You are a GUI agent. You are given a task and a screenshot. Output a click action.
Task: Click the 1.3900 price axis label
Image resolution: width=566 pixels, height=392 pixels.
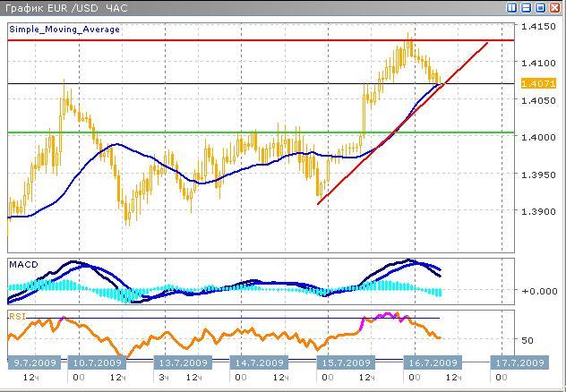[537, 212]
